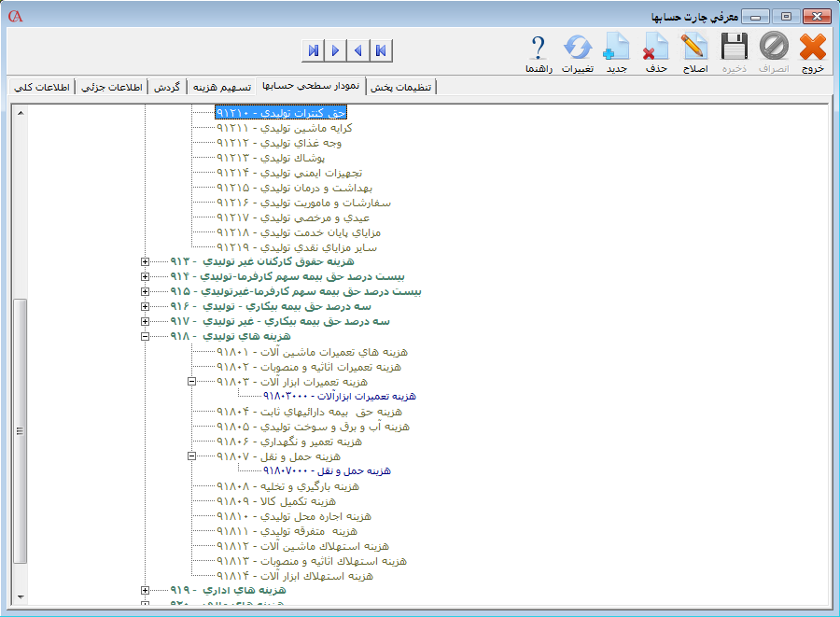Collapse the ۹۱۸۰۳ هزینه تعمیرات ابزار آلات branch
The height and width of the screenshot is (617, 840).
(191, 382)
